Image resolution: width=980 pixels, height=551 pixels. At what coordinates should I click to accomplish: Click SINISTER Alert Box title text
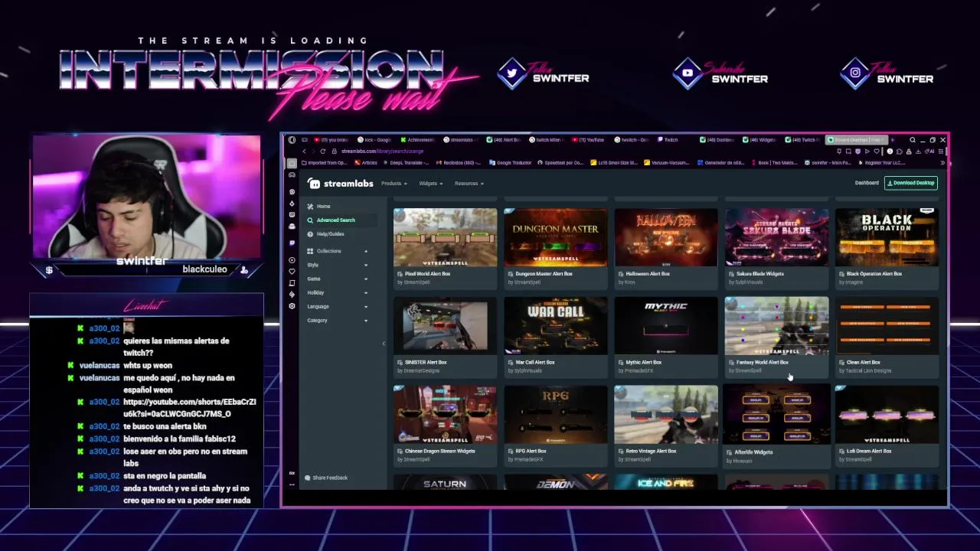[426, 363]
